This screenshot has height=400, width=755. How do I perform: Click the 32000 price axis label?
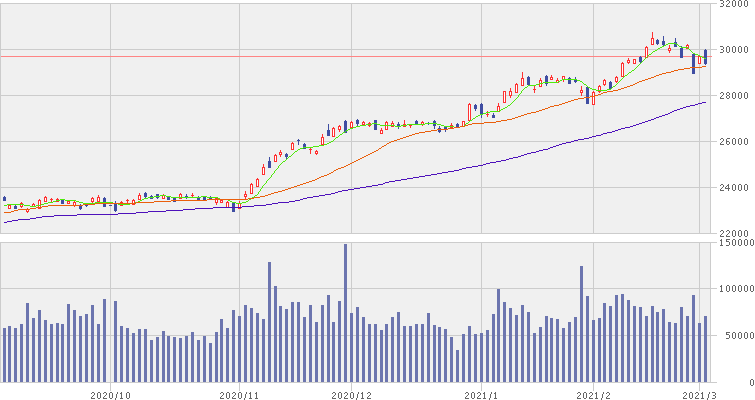pyautogui.click(x=733, y=4)
